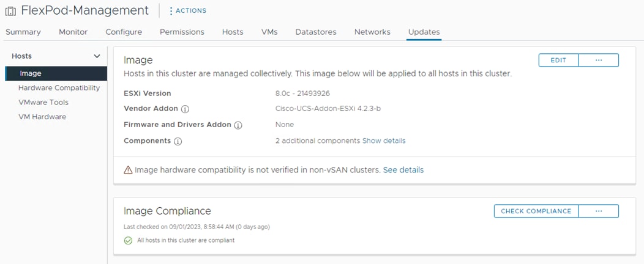Show details of additional components
Viewport: 644px width, 264px height.
tap(383, 141)
